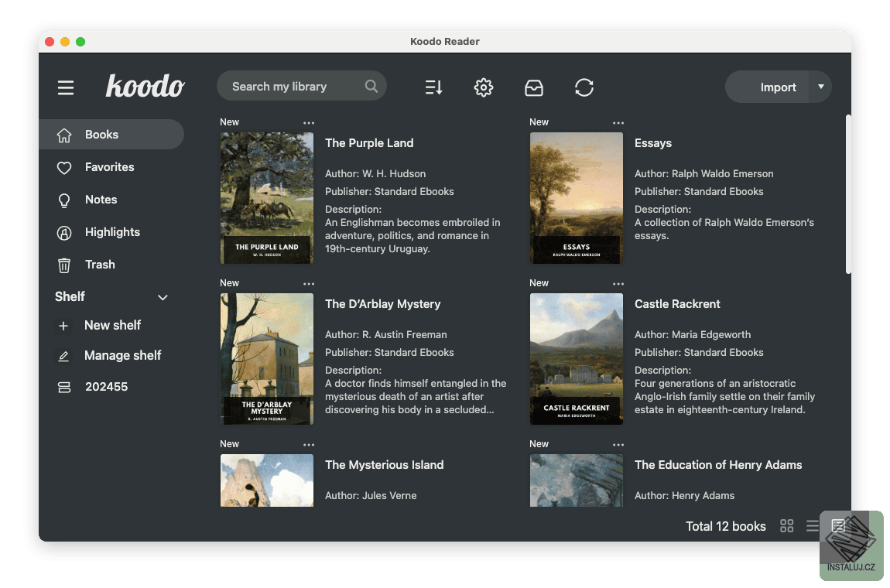Collapse the Shelf section
Viewport: 890px width, 588px height.
click(x=163, y=297)
